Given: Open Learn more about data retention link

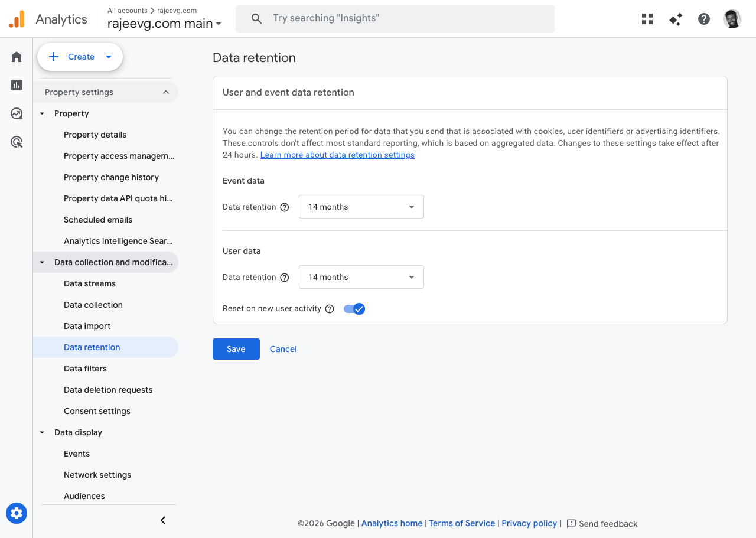Looking at the screenshot, I should 337,155.
